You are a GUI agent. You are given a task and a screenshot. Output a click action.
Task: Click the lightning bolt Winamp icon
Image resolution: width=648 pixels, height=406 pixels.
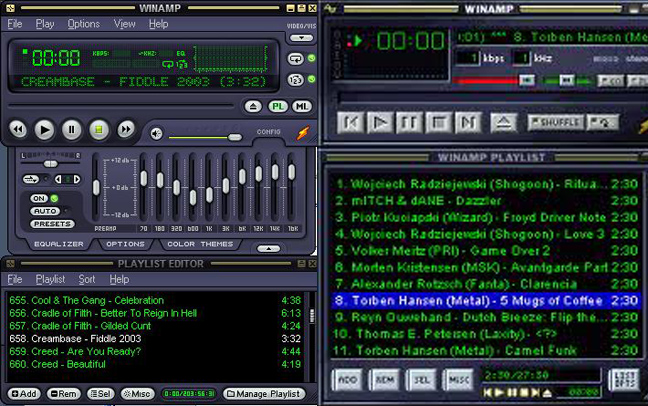coord(303,133)
